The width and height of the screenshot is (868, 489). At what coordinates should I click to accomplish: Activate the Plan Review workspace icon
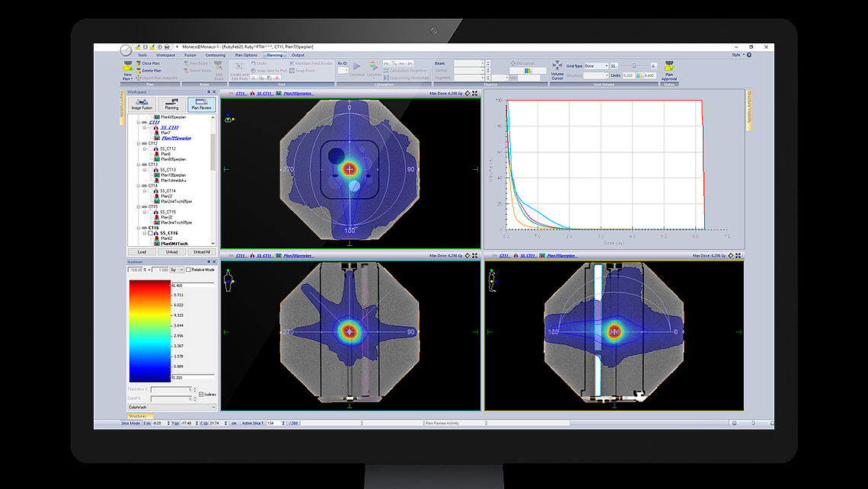tap(202, 104)
